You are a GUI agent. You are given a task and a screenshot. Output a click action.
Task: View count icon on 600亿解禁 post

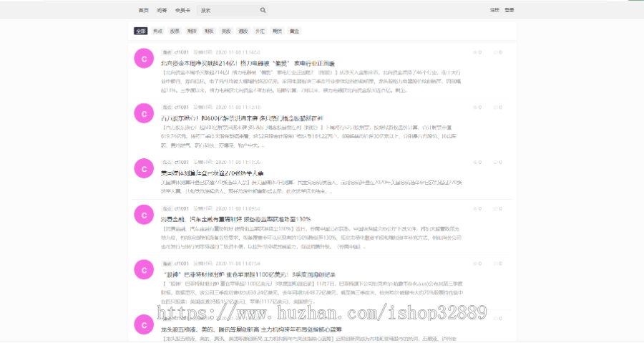tap(475, 107)
